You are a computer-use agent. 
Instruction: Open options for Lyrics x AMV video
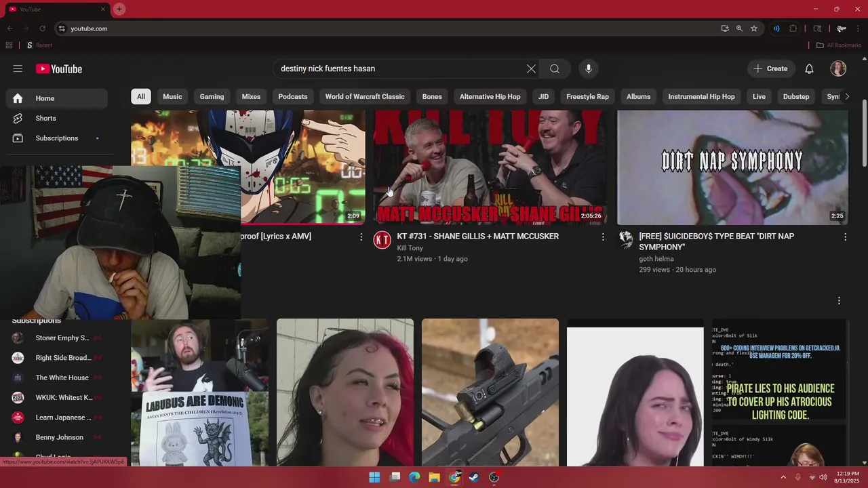point(361,237)
